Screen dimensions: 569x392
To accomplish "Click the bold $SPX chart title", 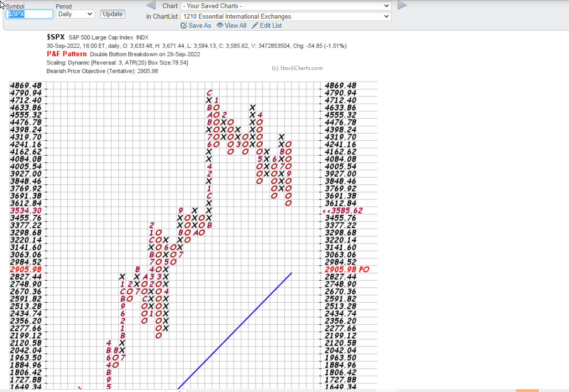I will tap(55, 37).
